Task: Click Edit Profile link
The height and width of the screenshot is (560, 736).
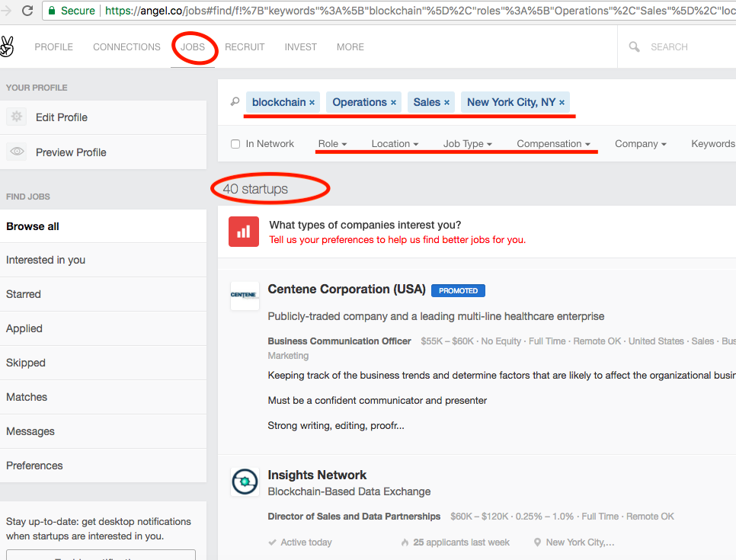Action: [62, 117]
